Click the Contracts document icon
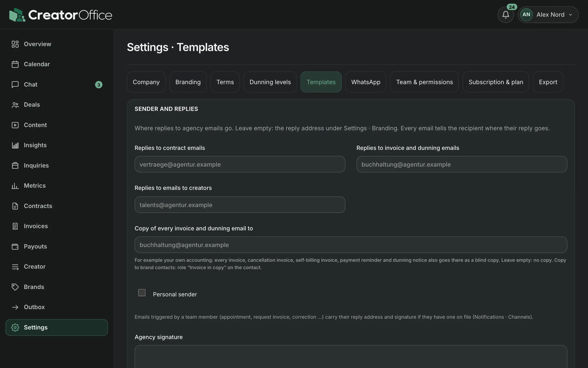Screen dimensions: 588x368 click(15, 206)
